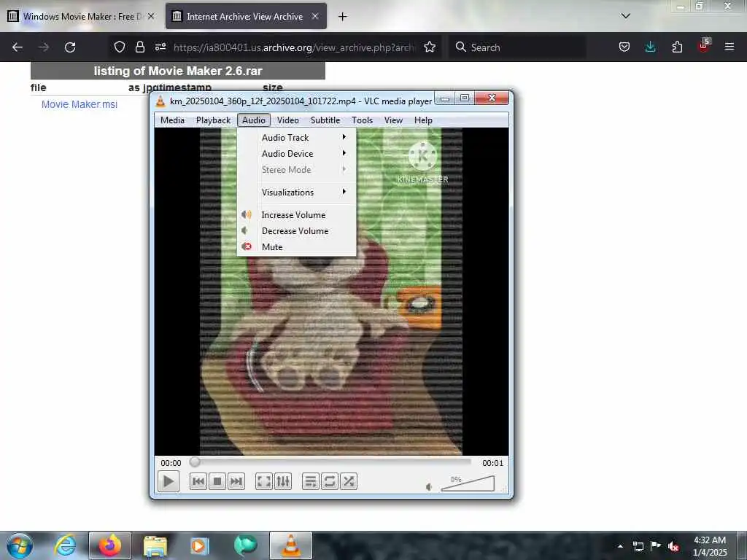Open the View menu in VLC
This screenshot has width=747, height=560.
pyautogui.click(x=393, y=120)
